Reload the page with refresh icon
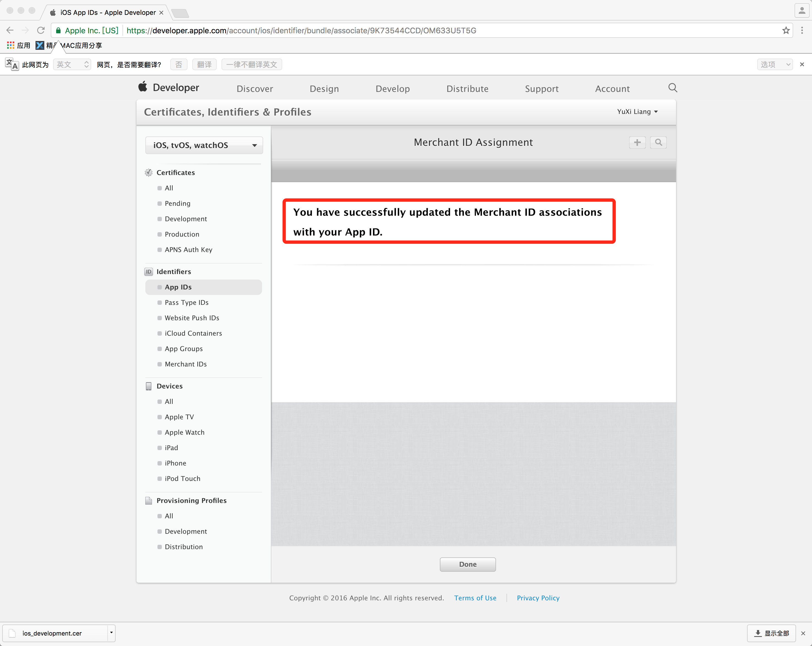 tap(41, 31)
